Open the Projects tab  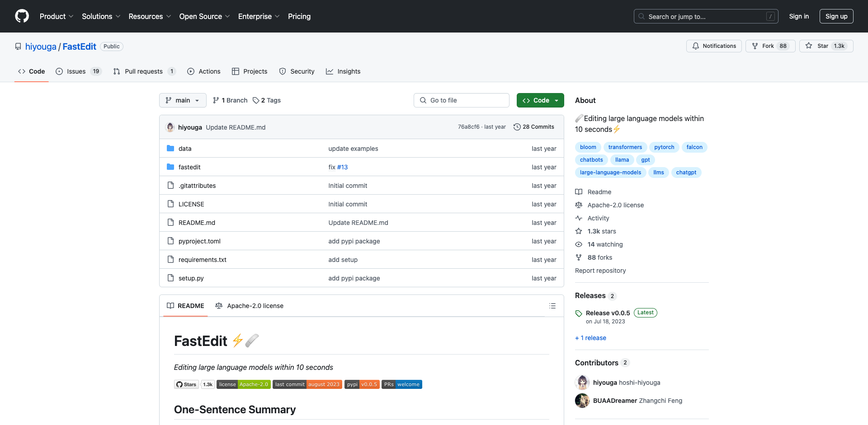pyautogui.click(x=250, y=71)
